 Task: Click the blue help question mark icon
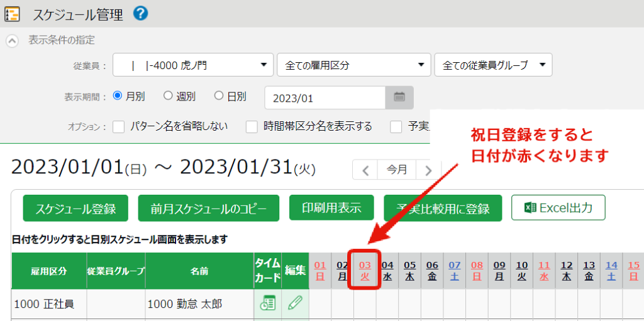tap(141, 13)
